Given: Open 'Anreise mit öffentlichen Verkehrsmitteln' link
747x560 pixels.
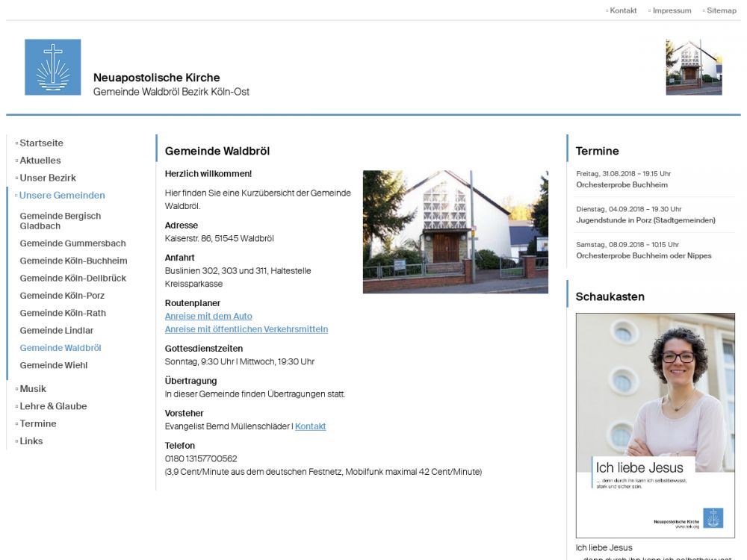Looking at the screenshot, I should (x=246, y=329).
